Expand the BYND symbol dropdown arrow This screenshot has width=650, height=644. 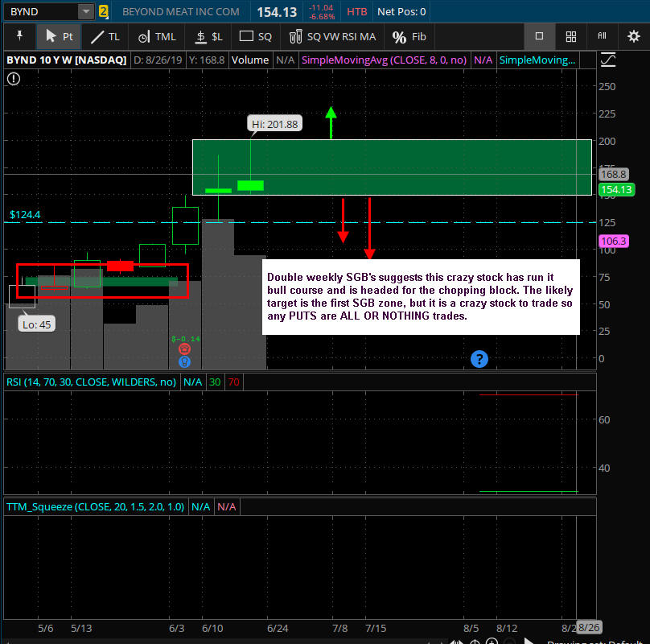click(86, 11)
